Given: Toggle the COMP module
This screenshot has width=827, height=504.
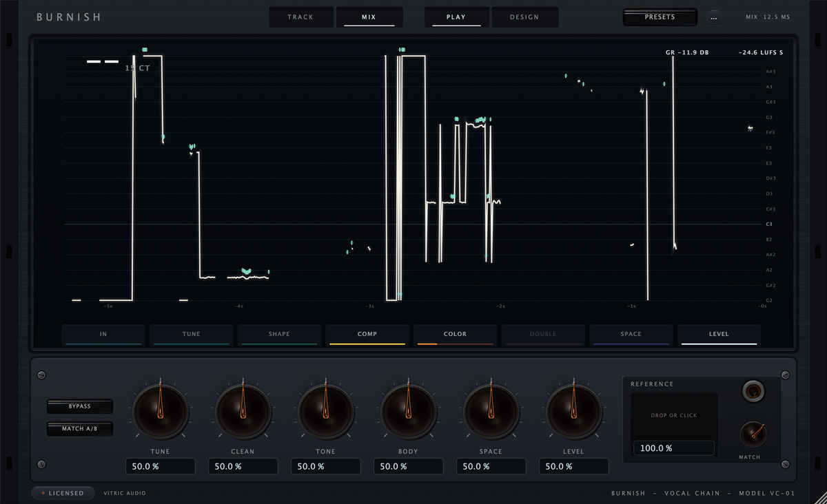Looking at the screenshot, I should (x=367, y=335).
